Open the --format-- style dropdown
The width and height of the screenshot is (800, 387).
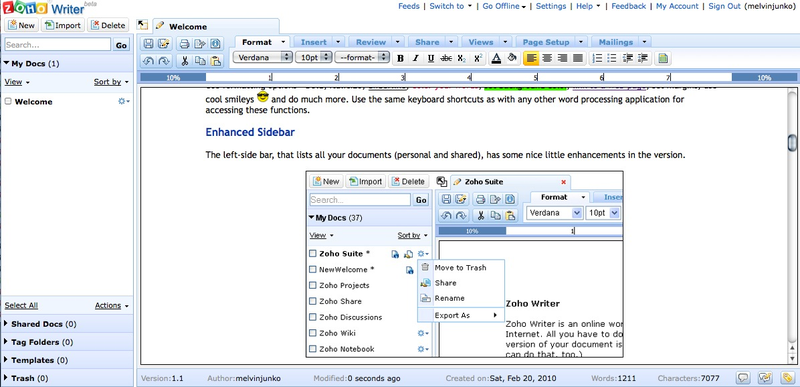362,58
